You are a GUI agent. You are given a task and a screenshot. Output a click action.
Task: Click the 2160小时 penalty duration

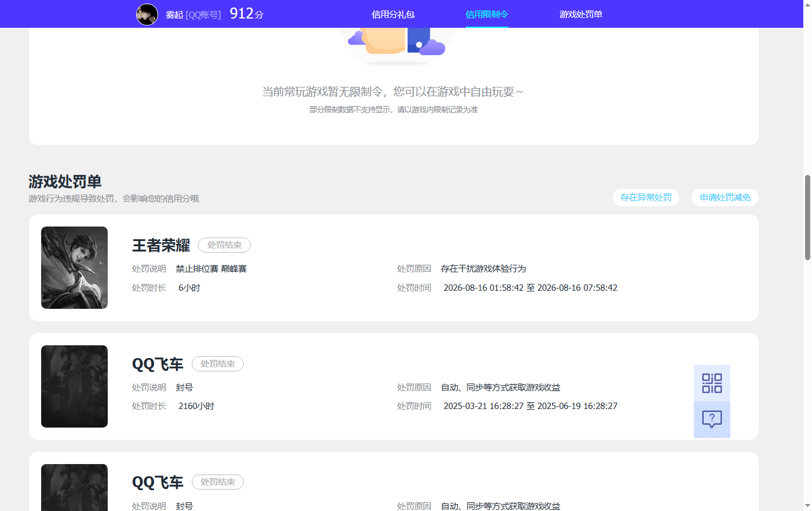[196, 406]
